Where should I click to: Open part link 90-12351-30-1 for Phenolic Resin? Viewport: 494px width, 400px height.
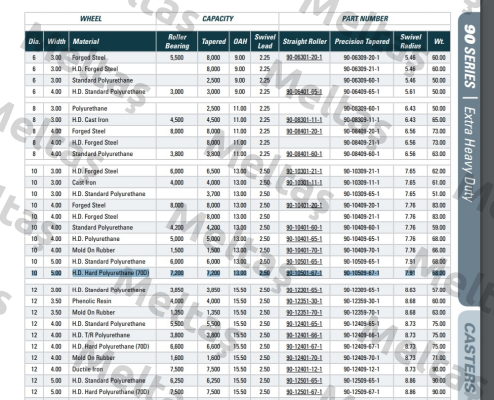[x=304, y=301]
